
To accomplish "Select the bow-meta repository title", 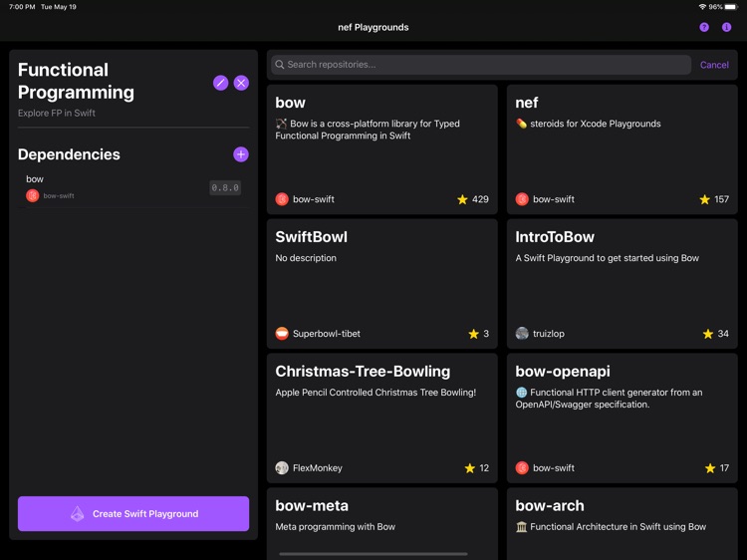I will tap(312, 505).
